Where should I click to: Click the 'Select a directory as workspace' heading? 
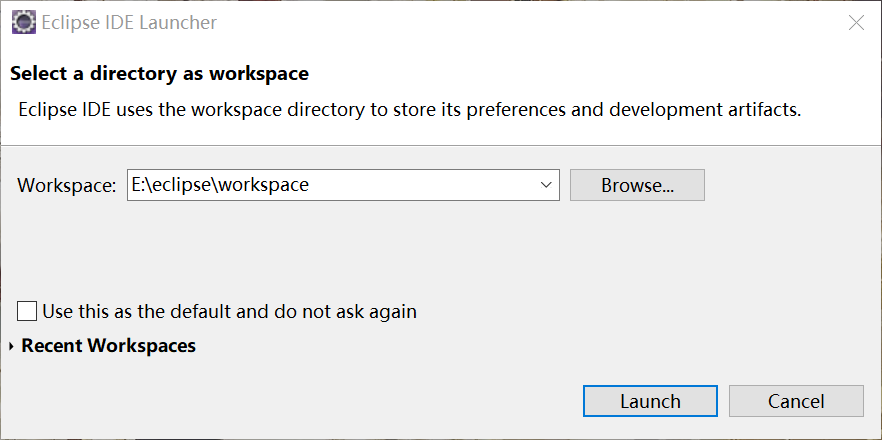pyautogui.click(x=160, y=74)
